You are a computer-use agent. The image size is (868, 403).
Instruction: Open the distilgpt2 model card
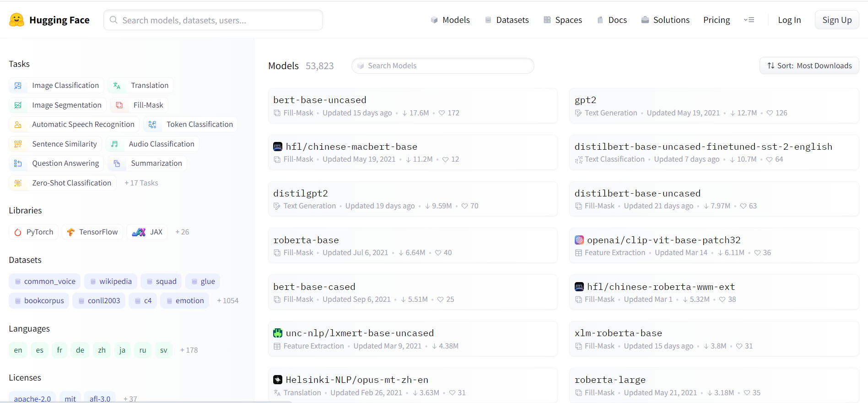click(x=413, y=199)
